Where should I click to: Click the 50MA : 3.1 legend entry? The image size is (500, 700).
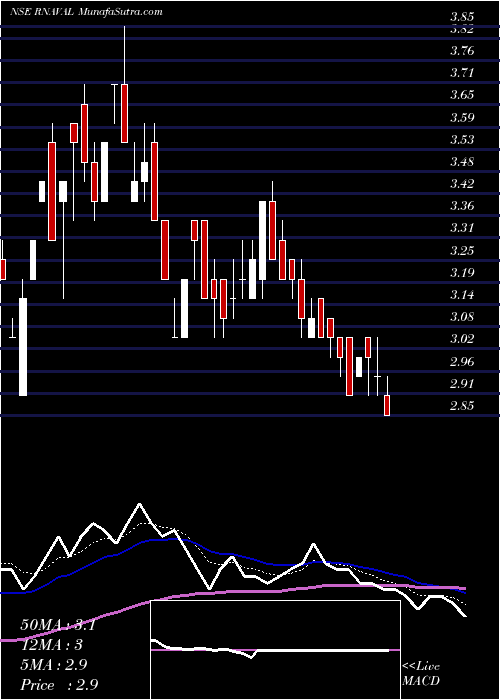tap(58, 625)
